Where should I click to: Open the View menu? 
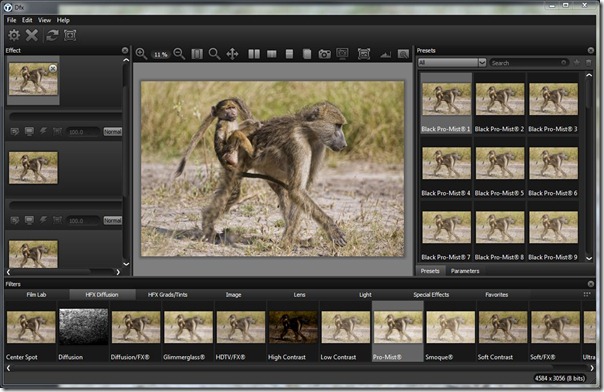point(44,20)
